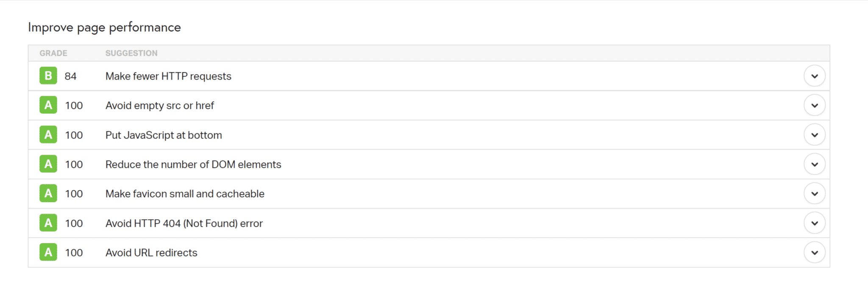Click the A badge beside Avoid empty src or href
868x292 pixels.
pos(48,105)
